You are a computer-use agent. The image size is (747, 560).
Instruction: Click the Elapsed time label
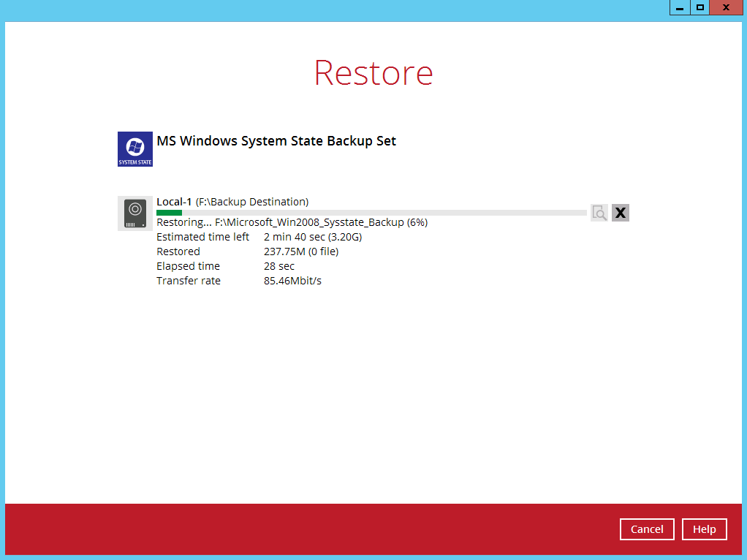pyautogui.click(x=188, y=266)
